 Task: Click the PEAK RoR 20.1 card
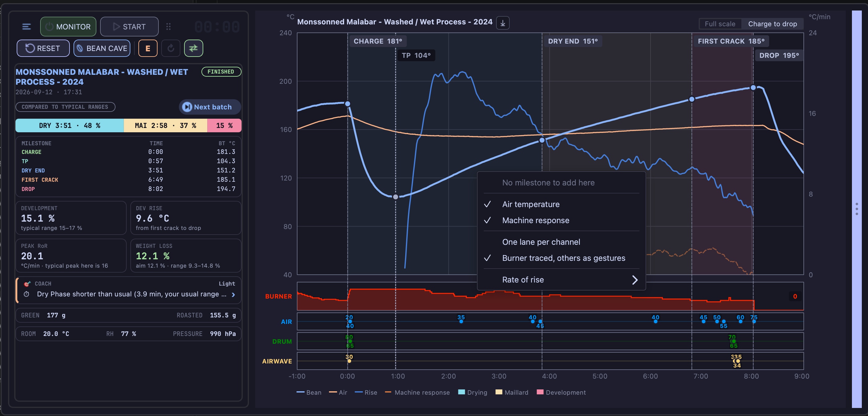[x=71, y=256]
